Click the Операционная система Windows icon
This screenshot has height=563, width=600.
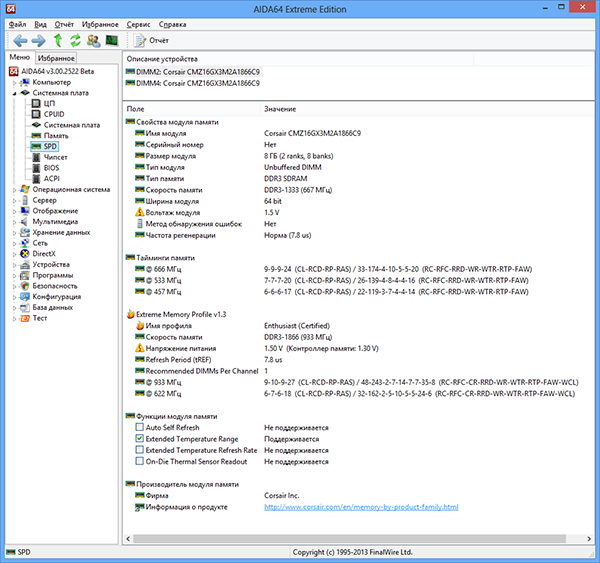pyautogui.click(x=25, y=189)
